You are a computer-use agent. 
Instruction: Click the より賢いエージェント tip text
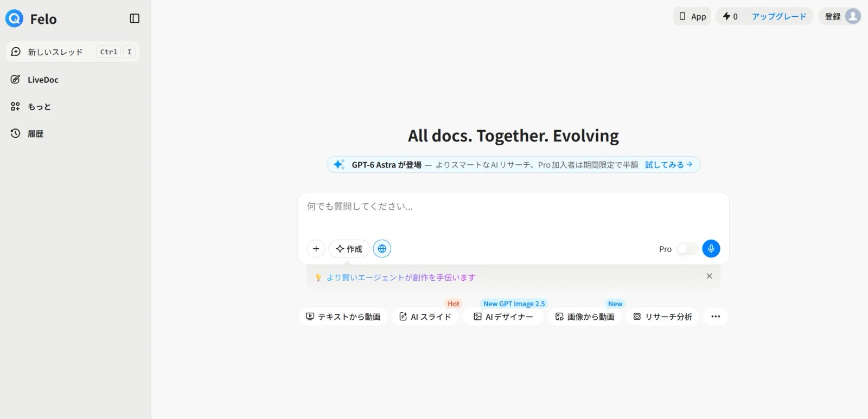point(401,278)
